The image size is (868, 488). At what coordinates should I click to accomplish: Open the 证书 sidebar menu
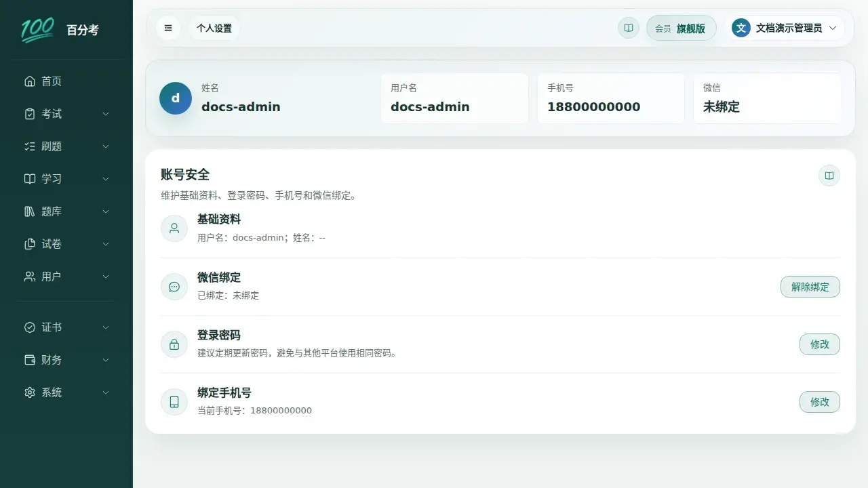[66, 327]
